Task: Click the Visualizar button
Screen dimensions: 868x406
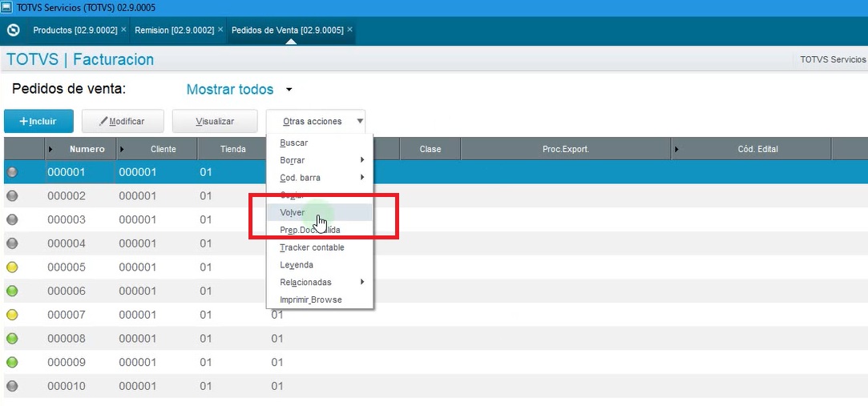Action: (215, 121)
